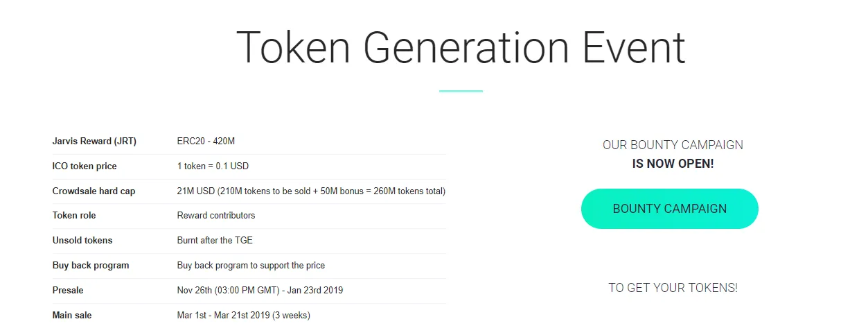
Task: Click the TO GET YOUR TOKENS text
Action: coord(673,288)
